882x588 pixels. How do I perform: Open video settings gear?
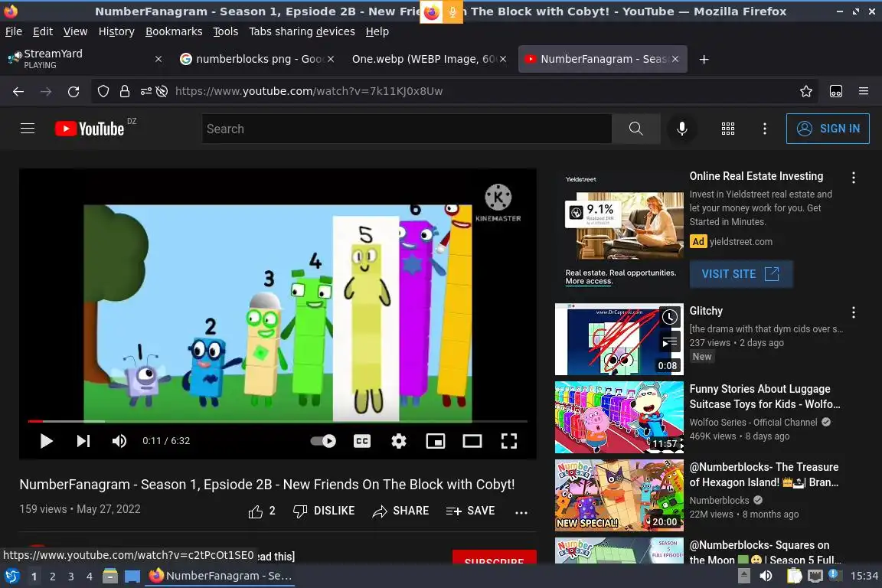coord(399,441)
